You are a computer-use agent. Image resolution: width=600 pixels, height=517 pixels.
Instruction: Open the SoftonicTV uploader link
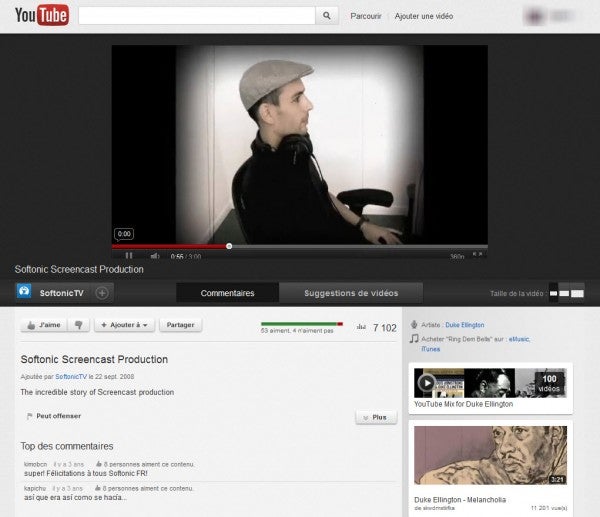tap(71, 377)
